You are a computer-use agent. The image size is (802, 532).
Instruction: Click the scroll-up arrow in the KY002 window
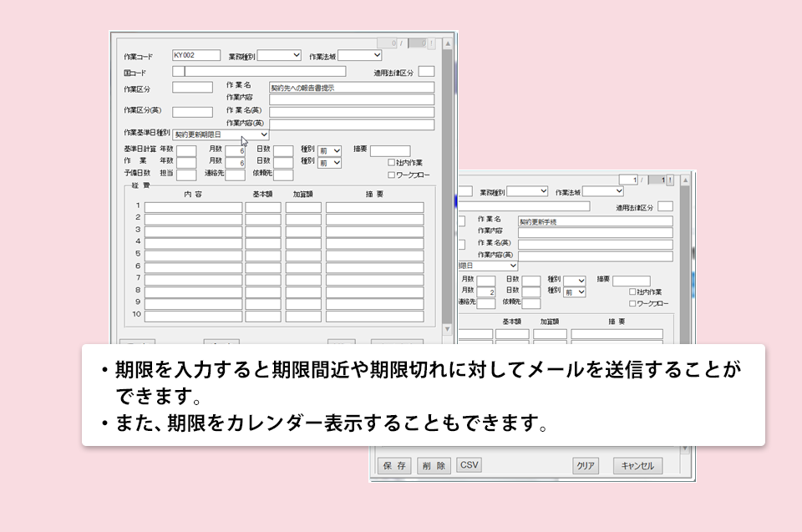pos(448,43)
